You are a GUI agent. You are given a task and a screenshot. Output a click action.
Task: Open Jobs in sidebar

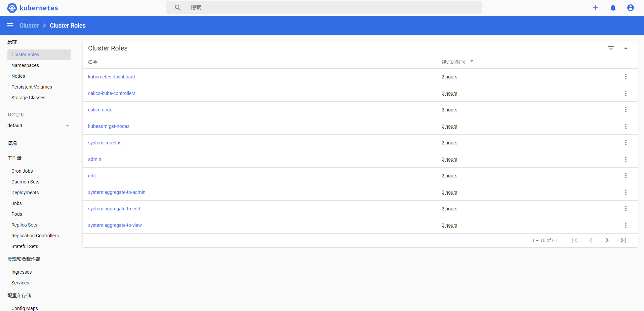point(16,203)
